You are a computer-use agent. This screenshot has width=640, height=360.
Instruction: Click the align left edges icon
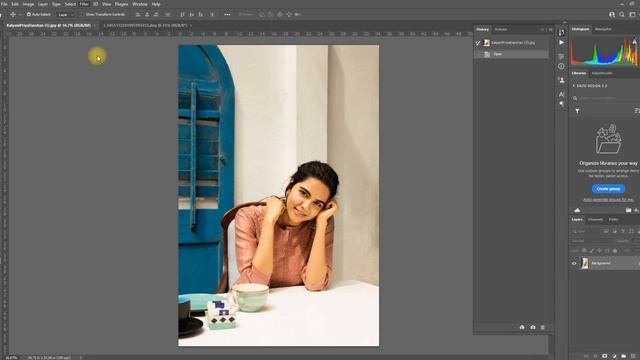click(138, 14)
